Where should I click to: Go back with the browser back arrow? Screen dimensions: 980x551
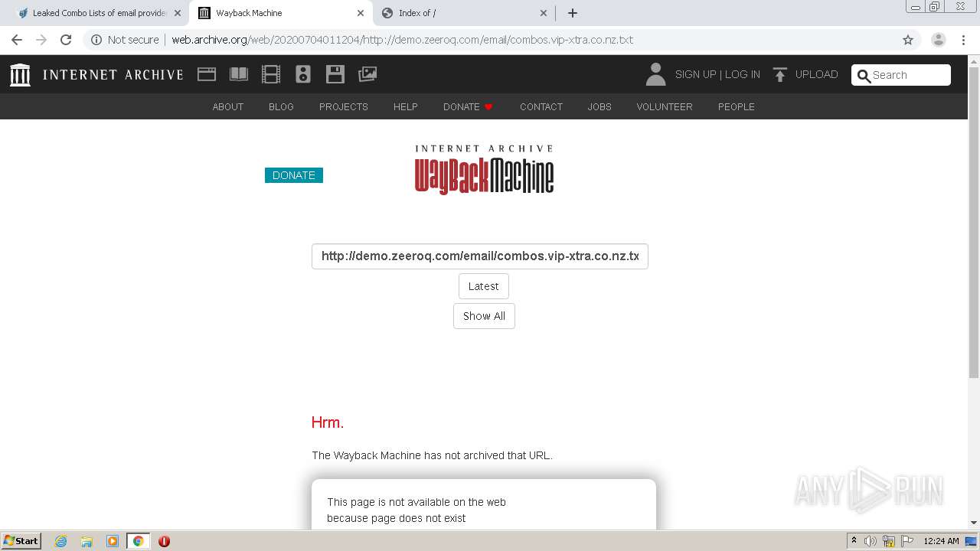click(17, 40)
